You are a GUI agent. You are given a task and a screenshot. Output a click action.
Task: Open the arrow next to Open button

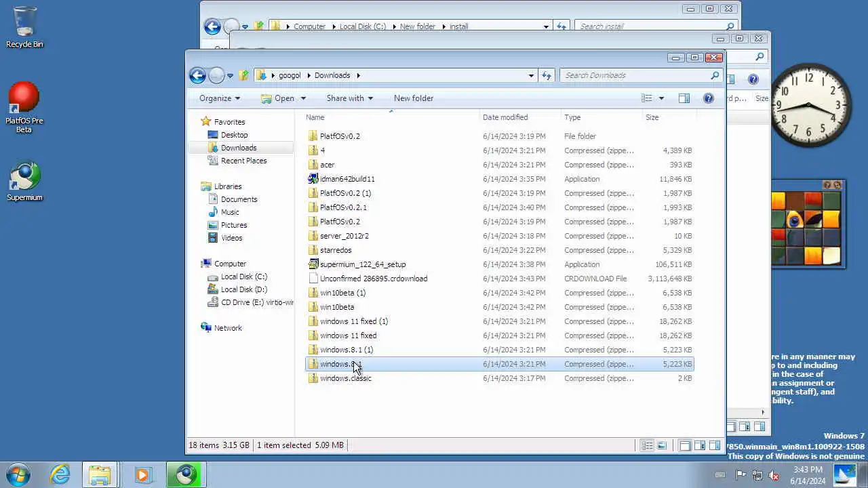pyautogui.click(x=303, y=98)
